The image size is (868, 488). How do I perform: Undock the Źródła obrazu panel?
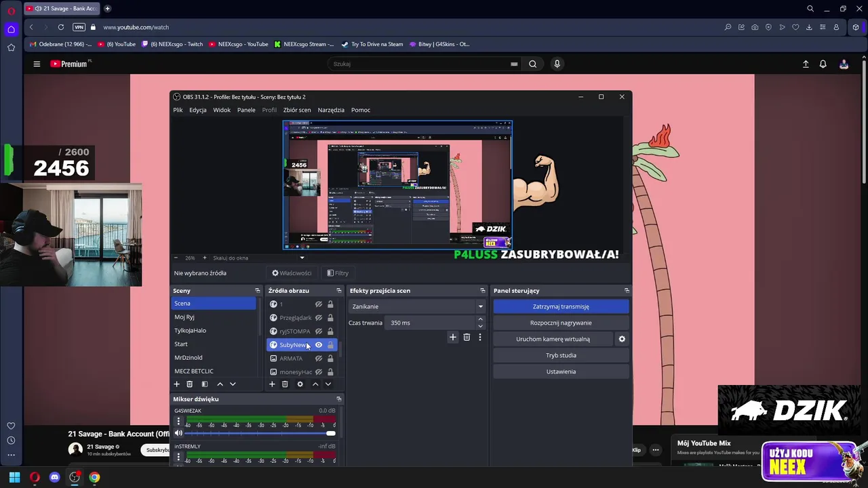(339, 291)
